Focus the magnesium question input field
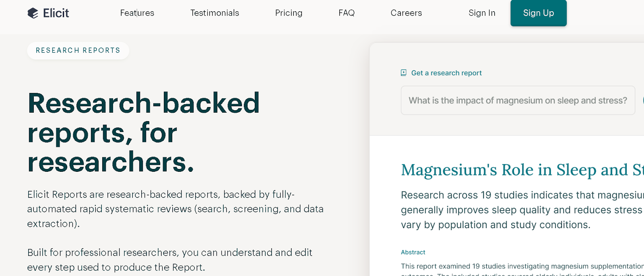This screenshot has height=276, width=644. [x=518, y=100]
